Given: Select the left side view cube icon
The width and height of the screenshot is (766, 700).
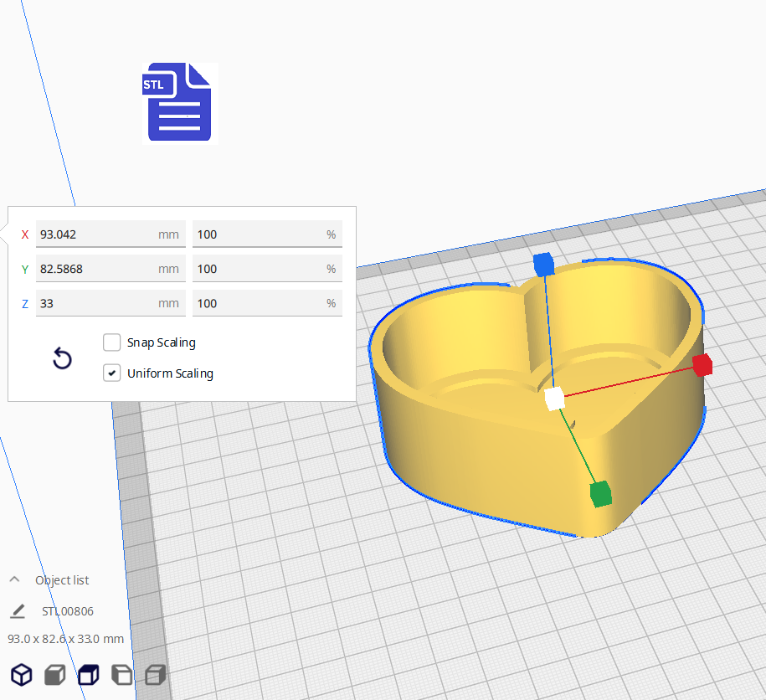Looking at the screenshot, I should 121,674.
